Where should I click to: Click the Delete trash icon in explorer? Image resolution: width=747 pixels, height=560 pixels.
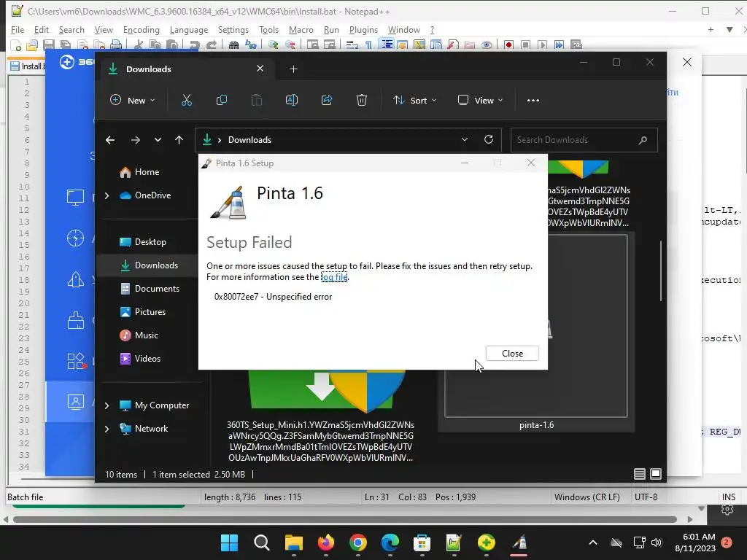click(x=362, y=101)
